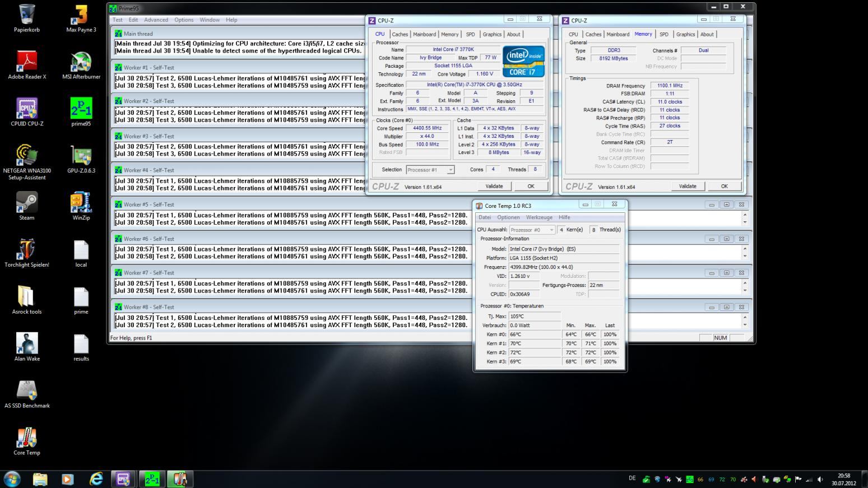Open the Papierkorb desktop icon

tap(27, 18)
